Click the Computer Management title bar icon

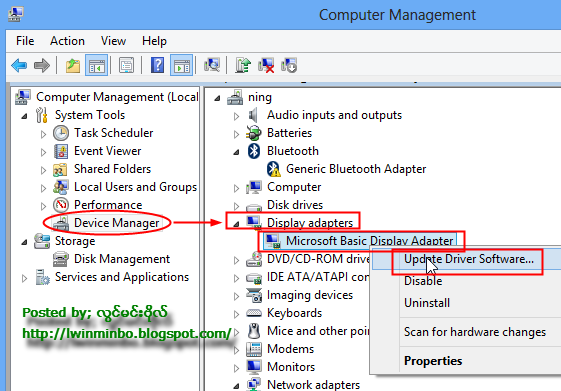(x=16, y=14)
